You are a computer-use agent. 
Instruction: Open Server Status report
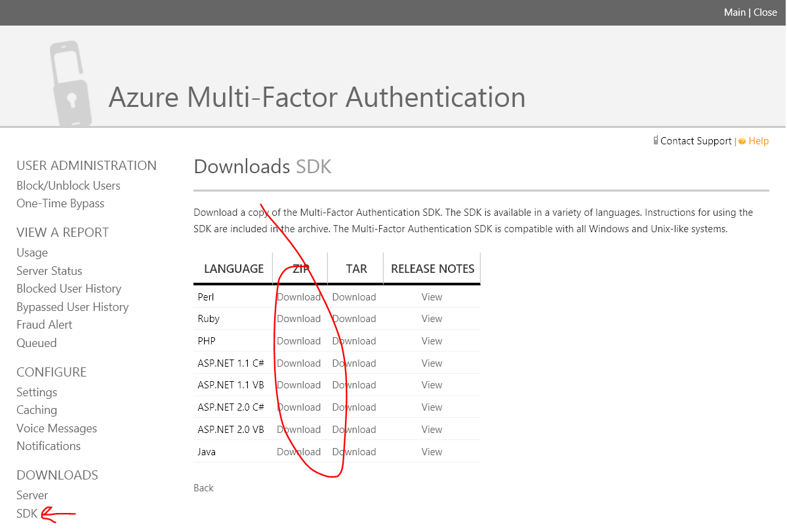pyautogui.click(x=49, y=271)
